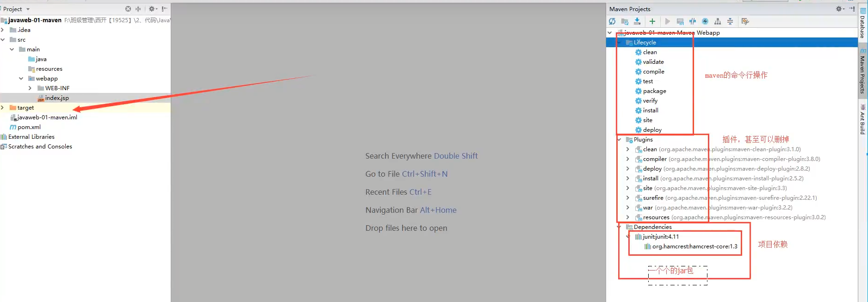Expand the WEB-INF folder
The height and width of the screenshot is (302, 868).
pyautogui.click(x=30, y=88)
